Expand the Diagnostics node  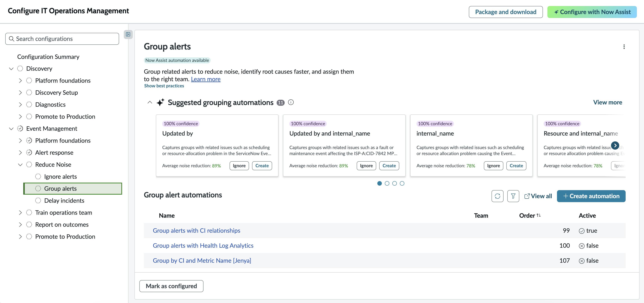tap(20, 104)
